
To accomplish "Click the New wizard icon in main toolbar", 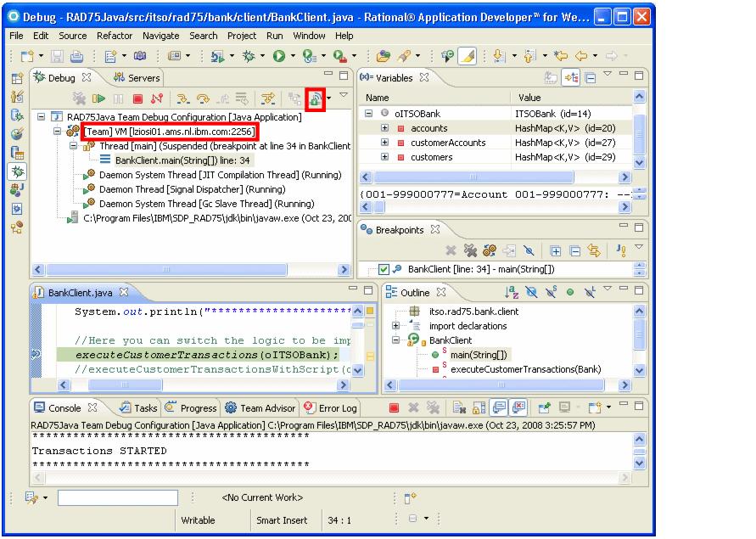I will click(27, 57).
